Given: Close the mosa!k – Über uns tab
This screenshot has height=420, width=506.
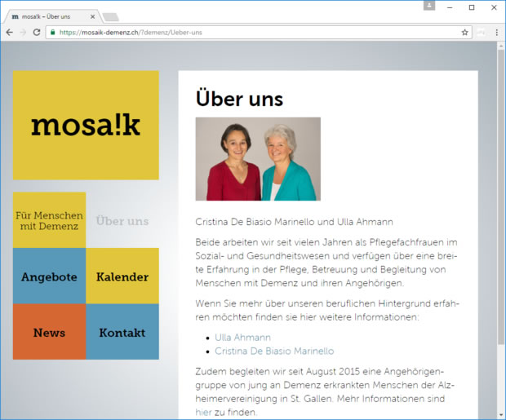Looking at the screenshot, I should pyautogui.click(x=92, y=16).
